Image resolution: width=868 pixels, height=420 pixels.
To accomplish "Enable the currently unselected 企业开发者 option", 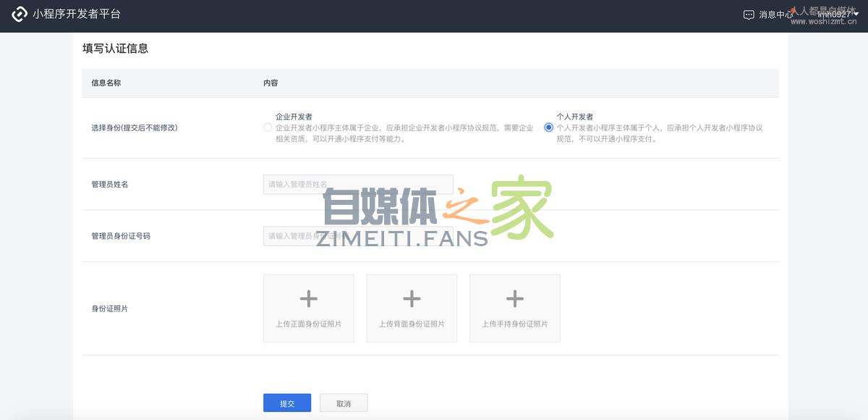I will pos(266,127).
